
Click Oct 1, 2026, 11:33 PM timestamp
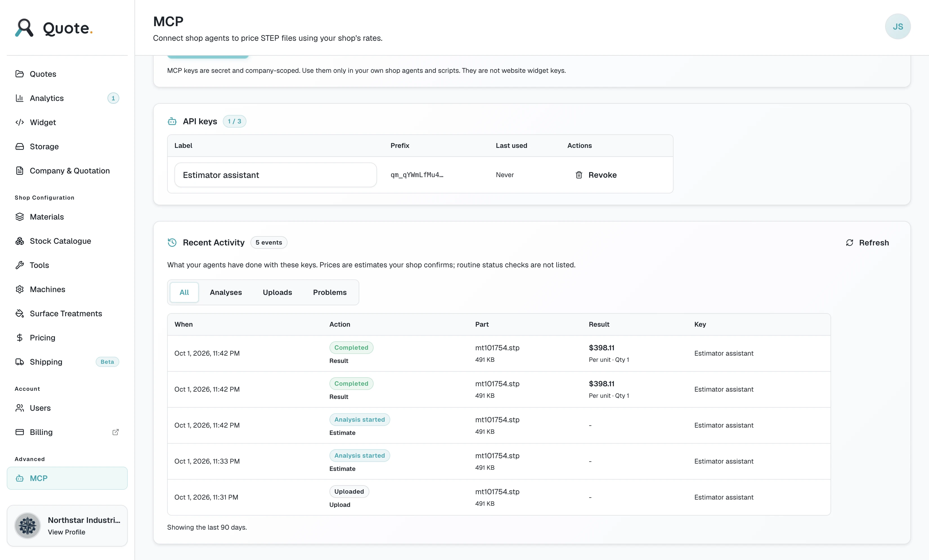pos(207,461)
